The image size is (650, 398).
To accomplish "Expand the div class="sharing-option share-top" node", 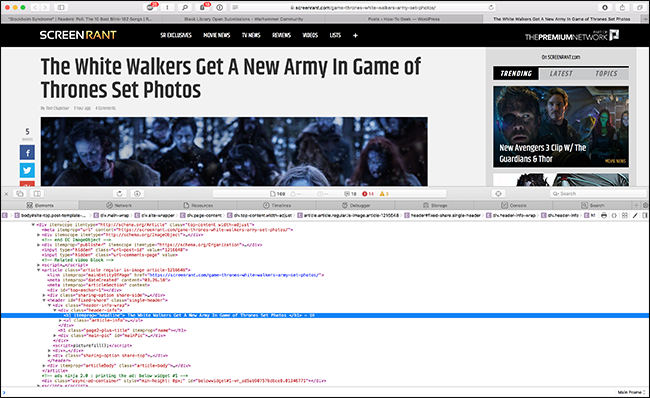I will (49, 355).
